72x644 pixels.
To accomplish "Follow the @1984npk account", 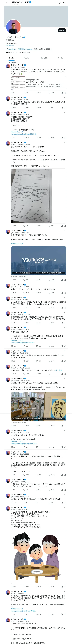I will [x=62, y=30].
